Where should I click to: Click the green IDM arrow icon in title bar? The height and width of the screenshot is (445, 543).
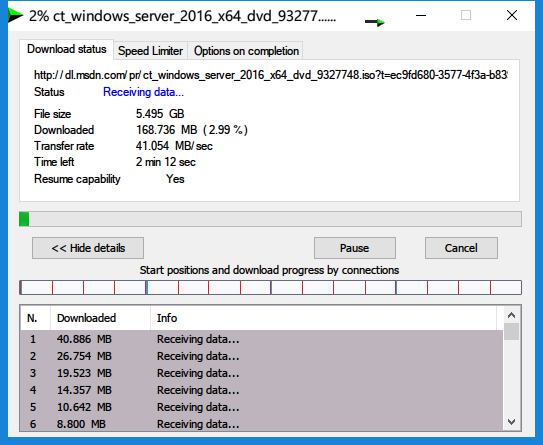coord(16,16)
